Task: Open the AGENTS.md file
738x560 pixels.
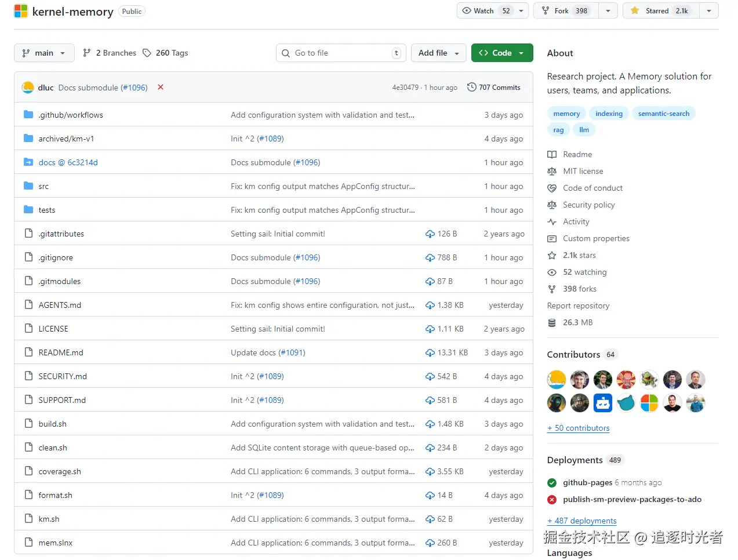Action: [60, 305]
